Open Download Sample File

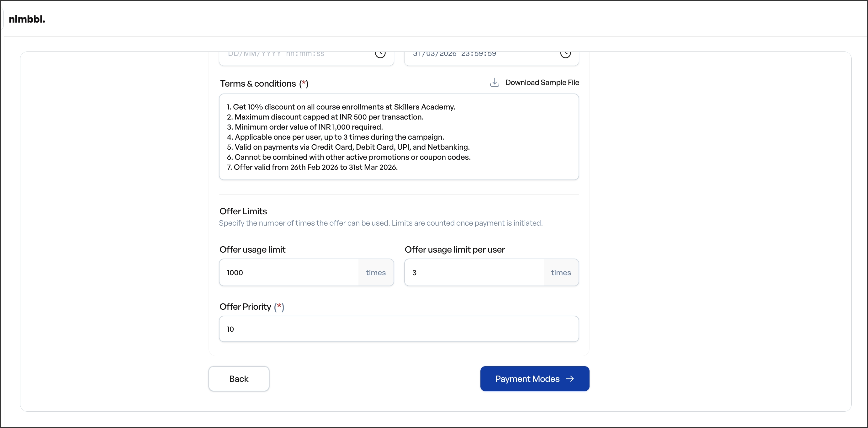point(542,82)
